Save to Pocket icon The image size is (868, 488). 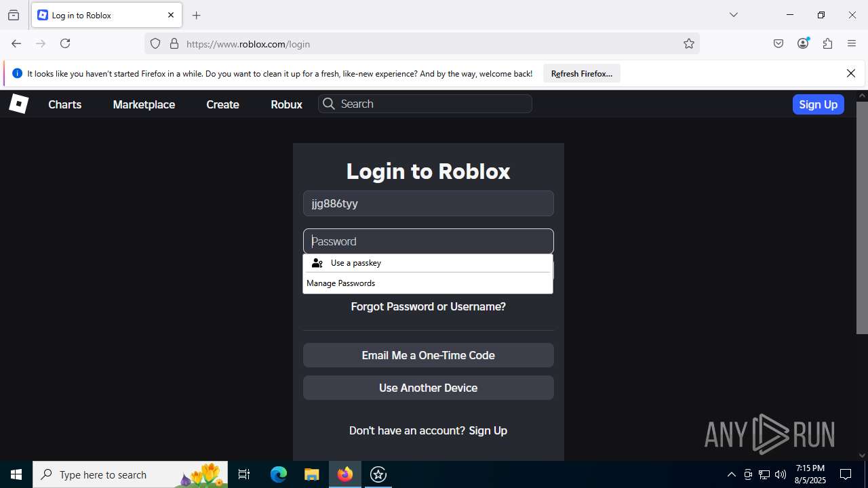click(x=778, y=43)
